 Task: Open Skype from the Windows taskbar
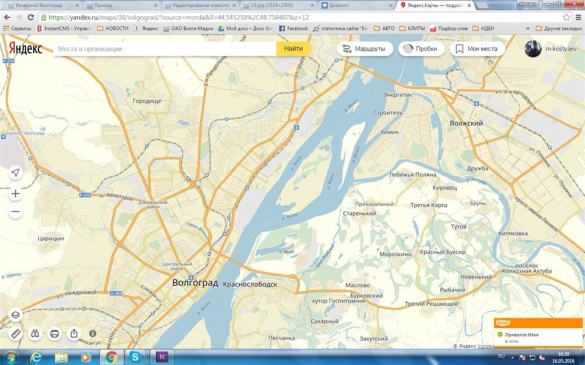135,357
